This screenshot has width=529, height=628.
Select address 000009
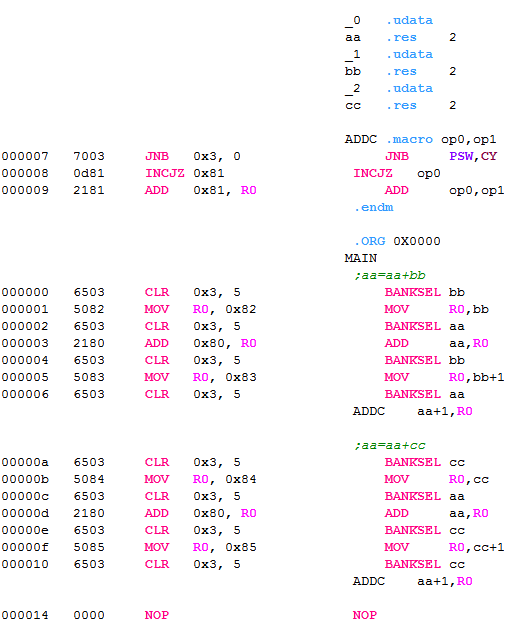25,190
